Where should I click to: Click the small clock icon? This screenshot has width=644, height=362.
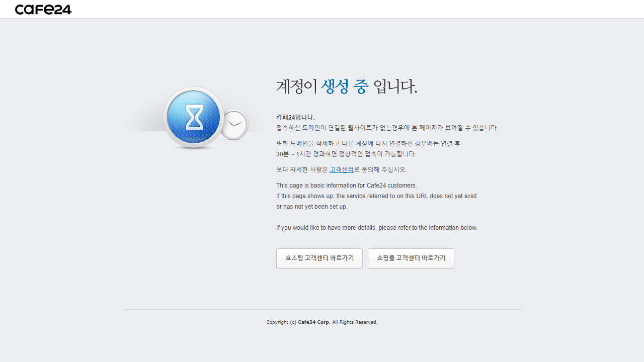(x=234, y=125)
